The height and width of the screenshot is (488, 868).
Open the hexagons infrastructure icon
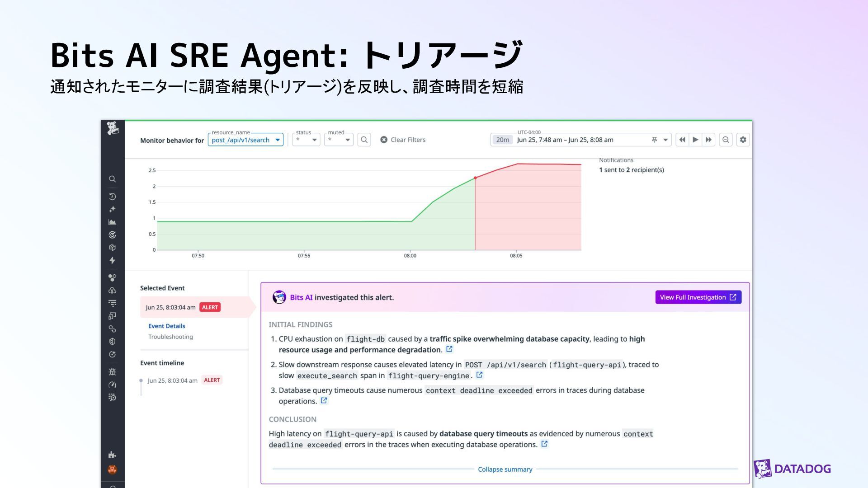point(112,277)
